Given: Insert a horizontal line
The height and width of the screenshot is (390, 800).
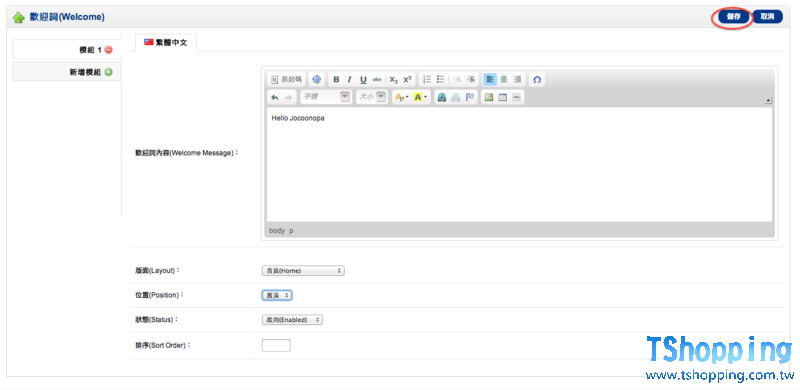Looking at the screenshot, I should (x=516, y=97).
